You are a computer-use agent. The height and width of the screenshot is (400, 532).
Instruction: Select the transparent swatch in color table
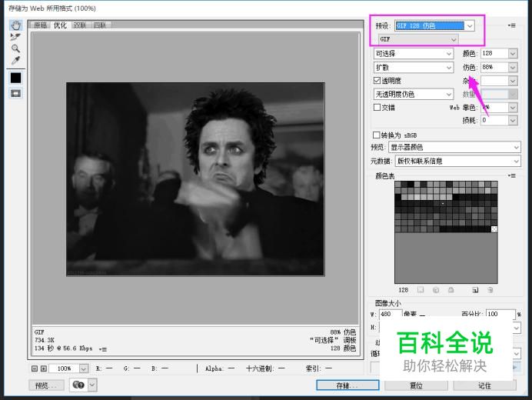pos(494,229)
